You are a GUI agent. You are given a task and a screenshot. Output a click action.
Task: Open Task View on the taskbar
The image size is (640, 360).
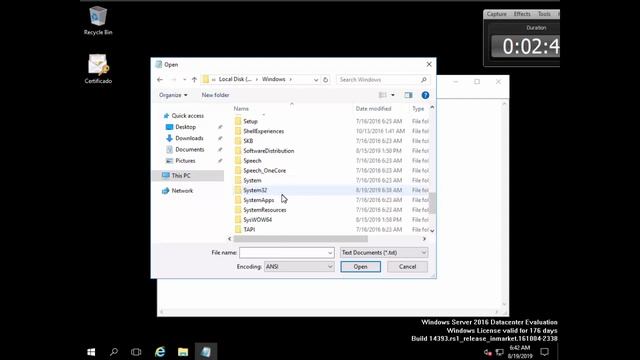point(136,352)
